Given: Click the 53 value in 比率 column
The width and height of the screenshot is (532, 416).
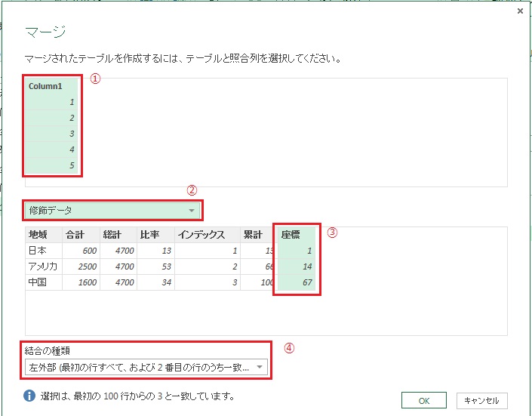Looking at the screenshot, I should point(155,267).
